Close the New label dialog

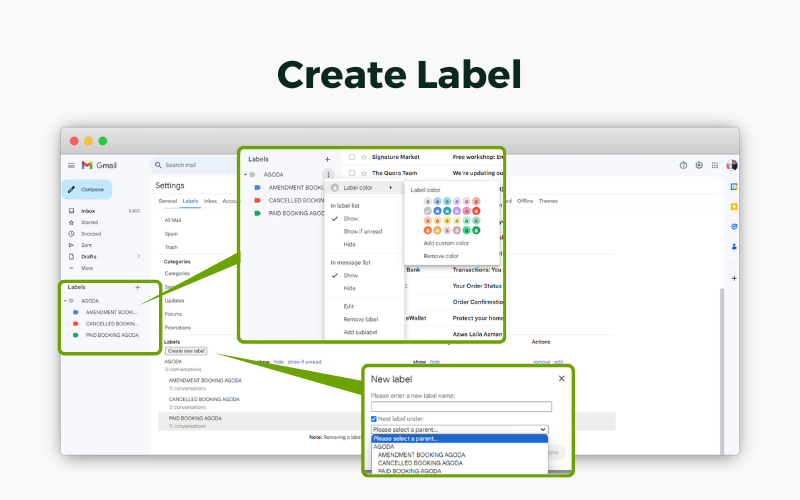click(x=561, y=378)
